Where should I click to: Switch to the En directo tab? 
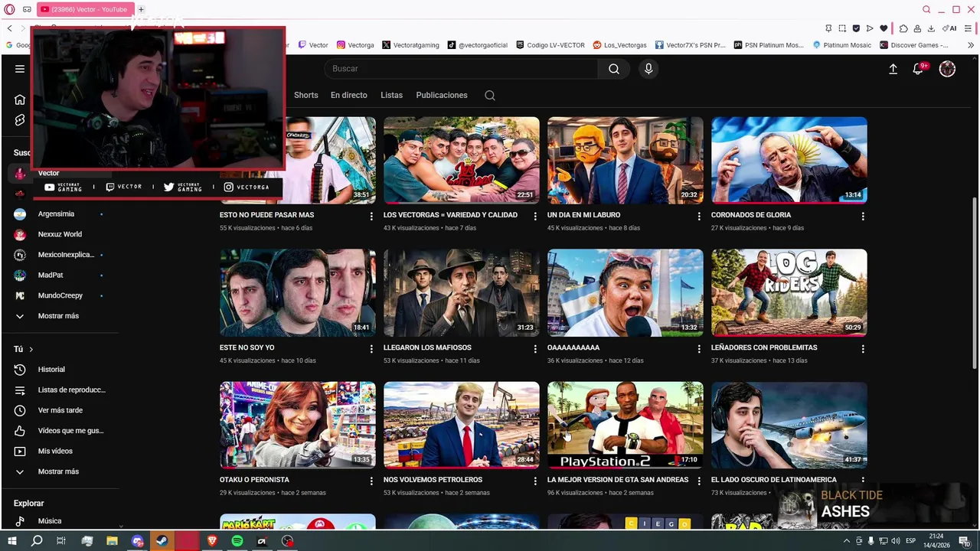pos(349,96)
